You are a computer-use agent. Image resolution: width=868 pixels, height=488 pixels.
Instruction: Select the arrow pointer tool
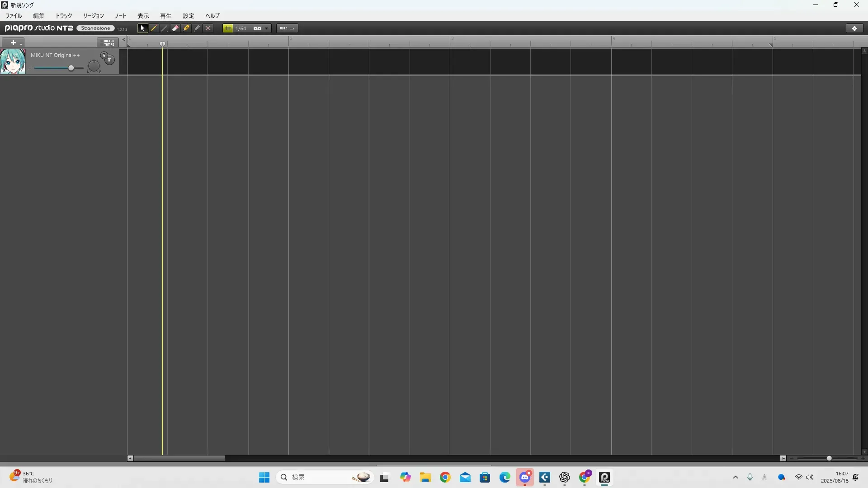[x=142, y=28]
